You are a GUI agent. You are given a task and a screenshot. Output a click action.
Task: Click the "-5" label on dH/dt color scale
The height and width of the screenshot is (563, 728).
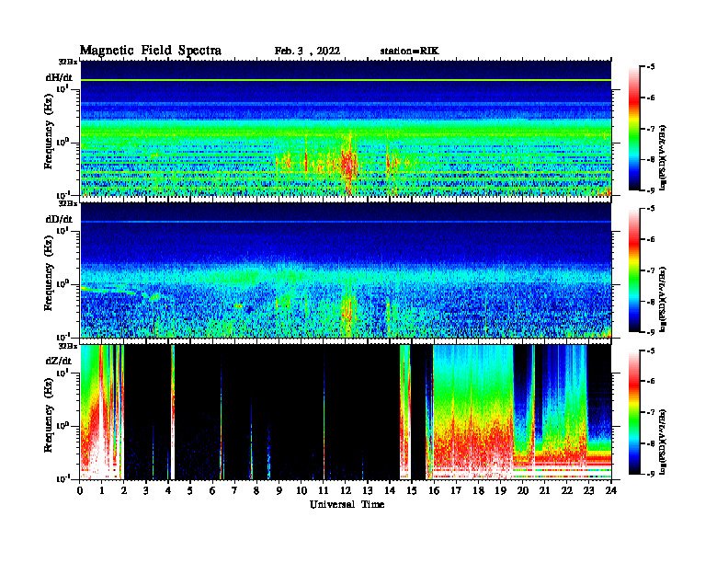(651, 67)
